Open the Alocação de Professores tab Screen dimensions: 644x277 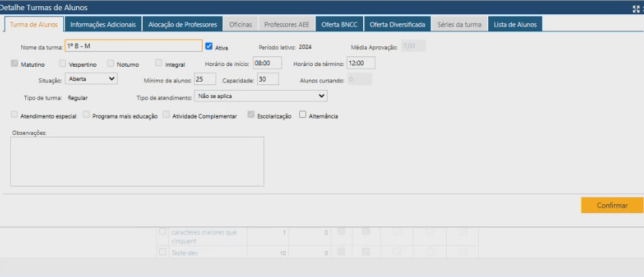[182, 25]
